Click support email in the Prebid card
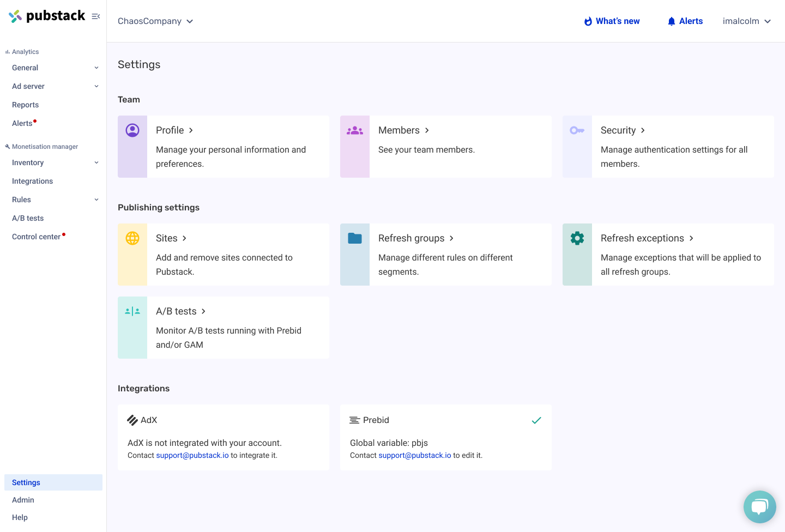Screen dimensions: 785x532 [x=415, y=456]
